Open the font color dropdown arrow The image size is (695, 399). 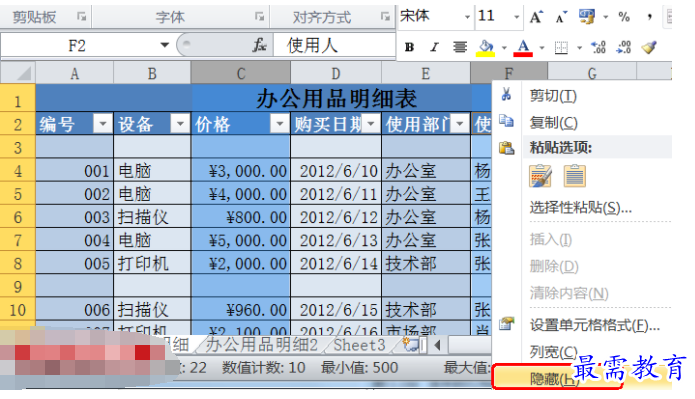pyautogui.click(x=541, y=47)
